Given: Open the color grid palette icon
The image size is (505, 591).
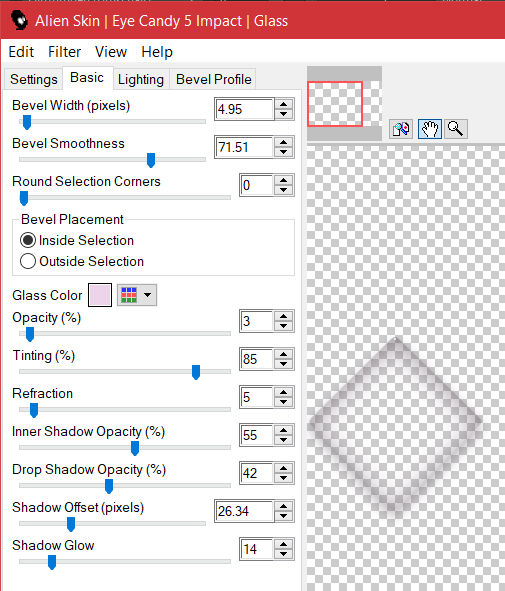Looking at the screenshot, I should 129,295.
